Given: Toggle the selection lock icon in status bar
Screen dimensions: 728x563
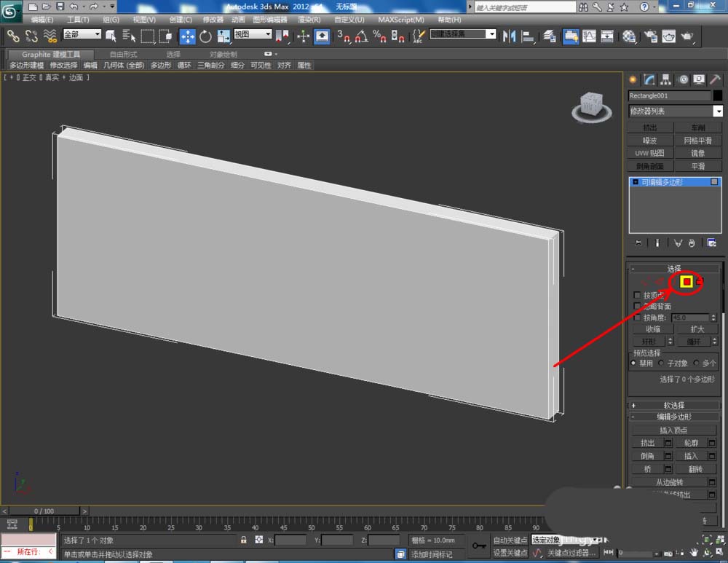Looking at the screenshot, I should [x=243, y=540].
